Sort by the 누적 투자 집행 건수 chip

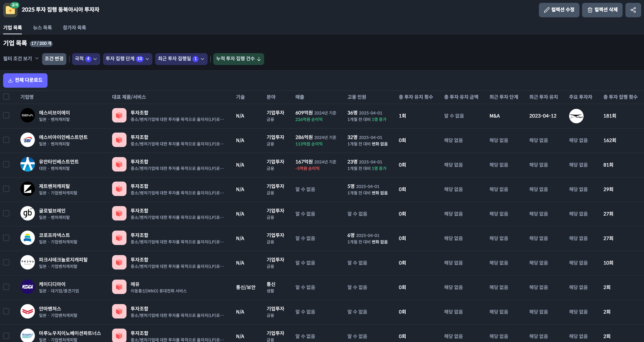238,59
